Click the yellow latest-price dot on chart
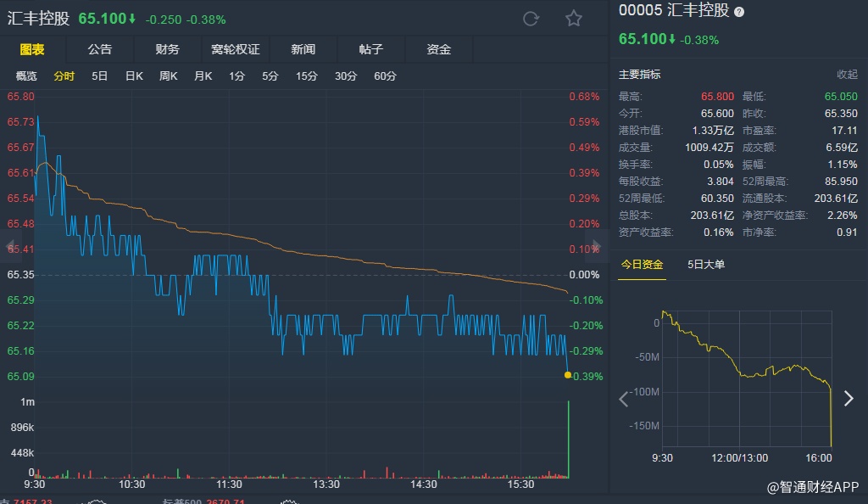 [568, 375]
